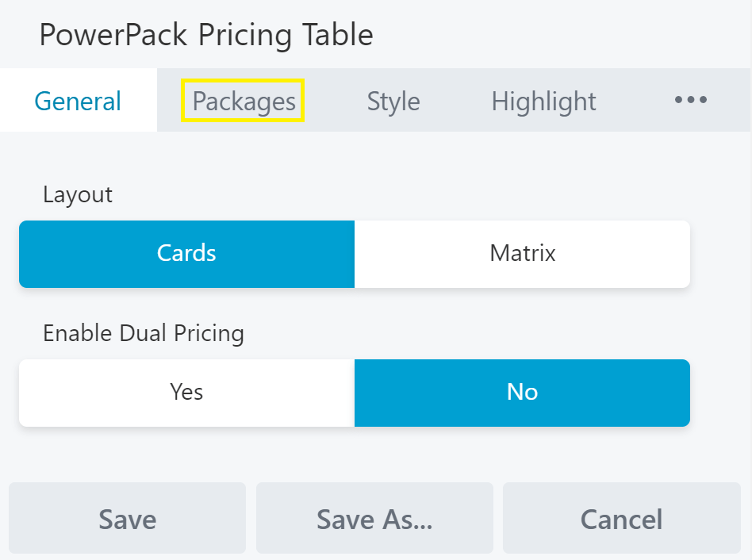Screen dimensions: 752x560
Task: Click the Enable Dual Pricing label
Action: [143, 333]
